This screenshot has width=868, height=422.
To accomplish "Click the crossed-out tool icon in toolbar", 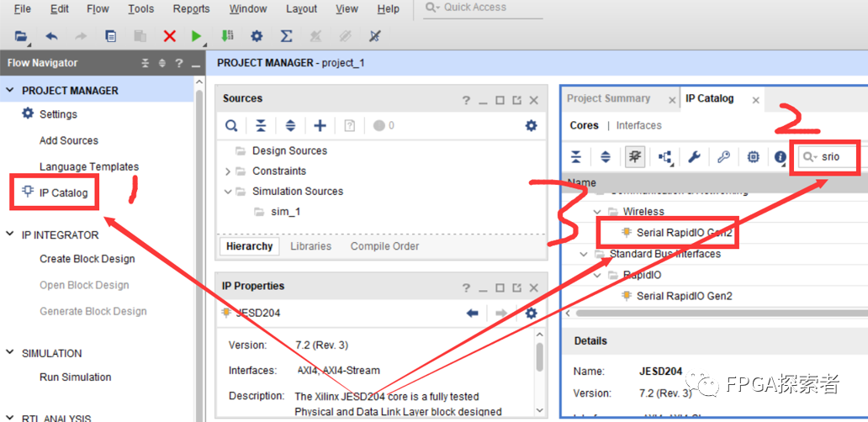I will pyautogui.click(x=375, y=36).
